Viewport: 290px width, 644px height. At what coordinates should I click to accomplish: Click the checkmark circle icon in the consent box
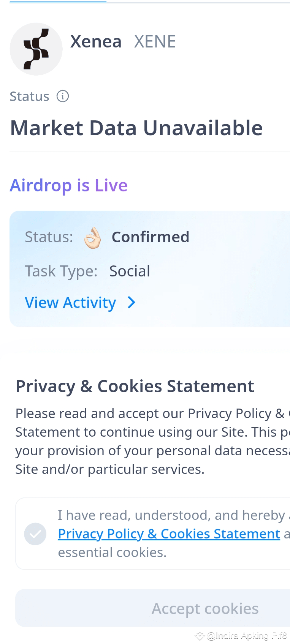click(35, 534)
